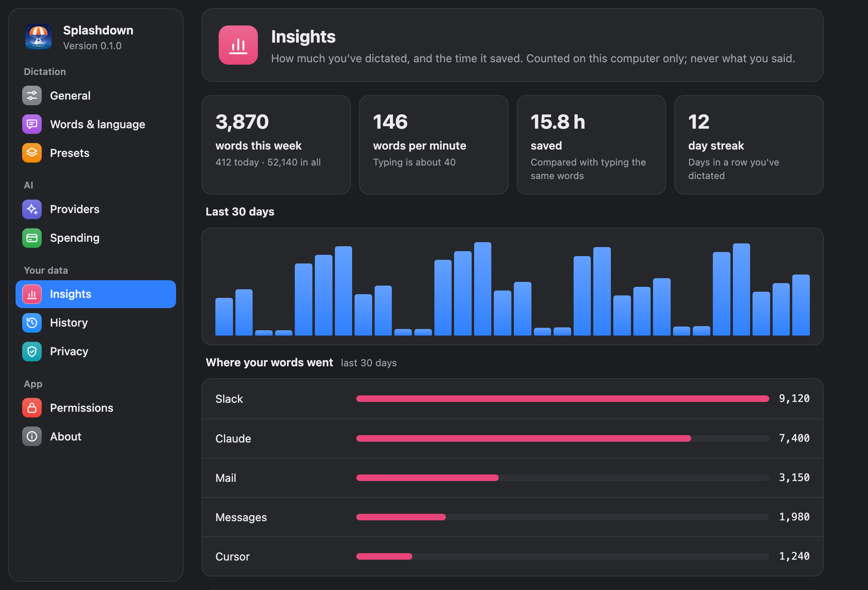Screen dimensions: 868x590
Task: Click the 12 day streak card
Action: (x=749, y=145)
